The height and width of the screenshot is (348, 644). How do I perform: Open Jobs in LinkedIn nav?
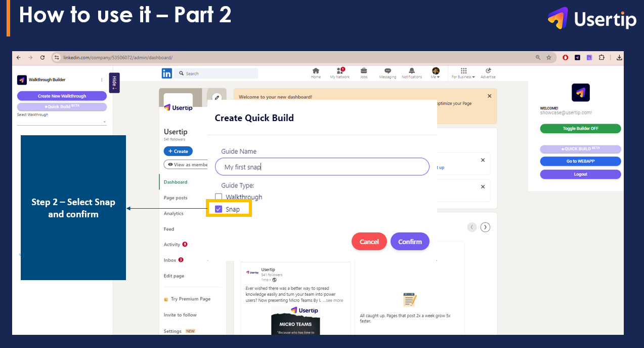[364, 73]
